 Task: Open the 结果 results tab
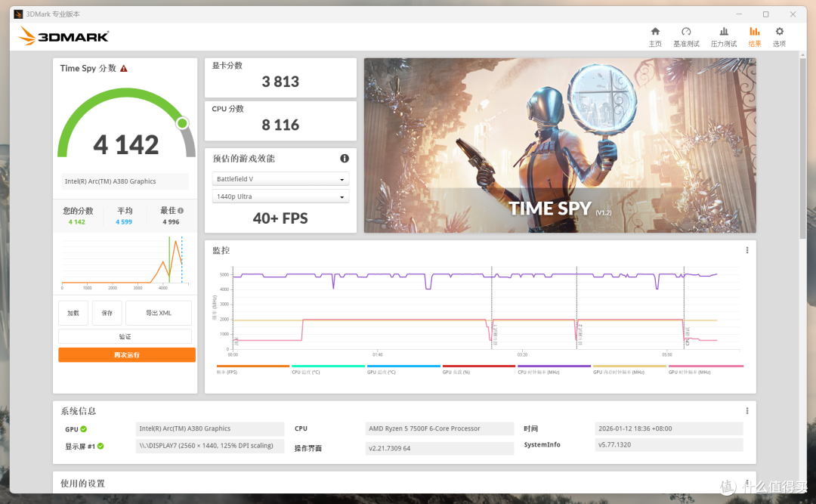point(755,37)
